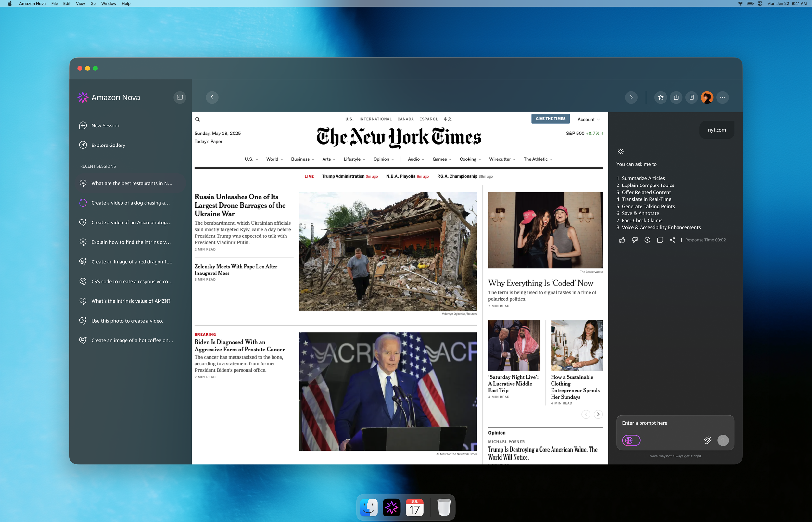Open the Trump Administration live link
The height and width of the screenshot is (522, 812).
[343, 176]
